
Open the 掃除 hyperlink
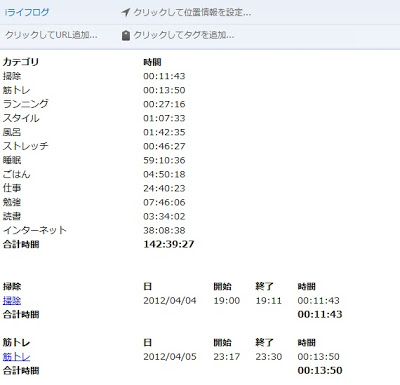12,300
